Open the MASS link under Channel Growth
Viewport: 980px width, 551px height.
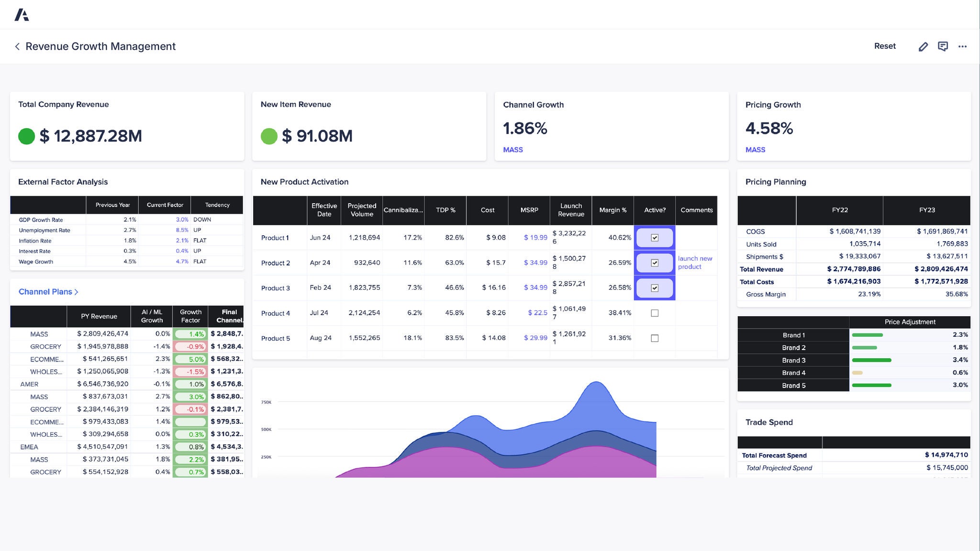point(512,150)
